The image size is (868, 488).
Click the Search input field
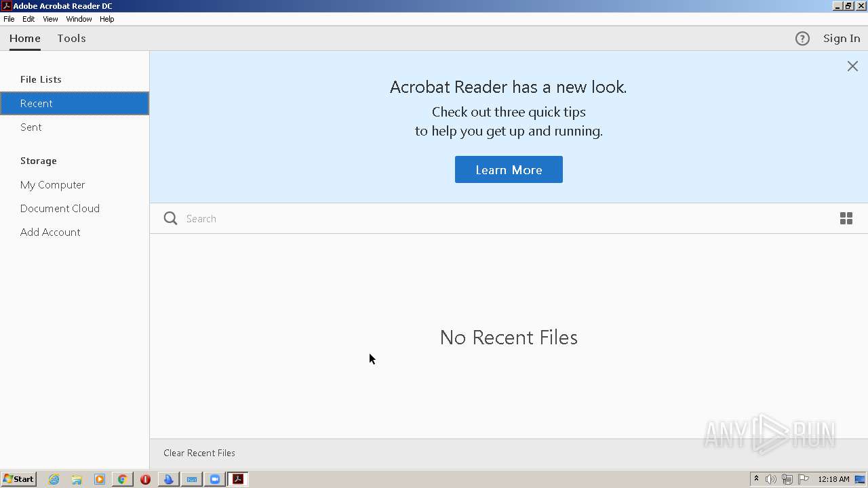point(502,218)
